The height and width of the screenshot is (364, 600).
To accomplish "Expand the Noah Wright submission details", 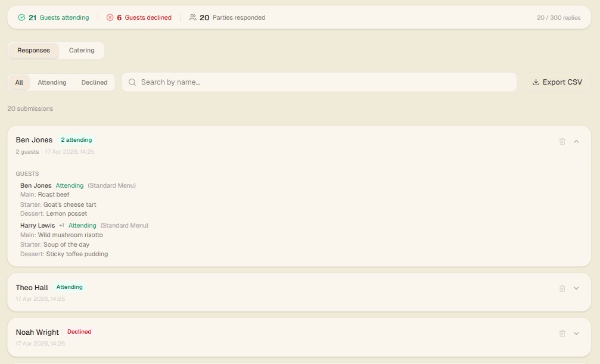I will (x=576, y=334).
